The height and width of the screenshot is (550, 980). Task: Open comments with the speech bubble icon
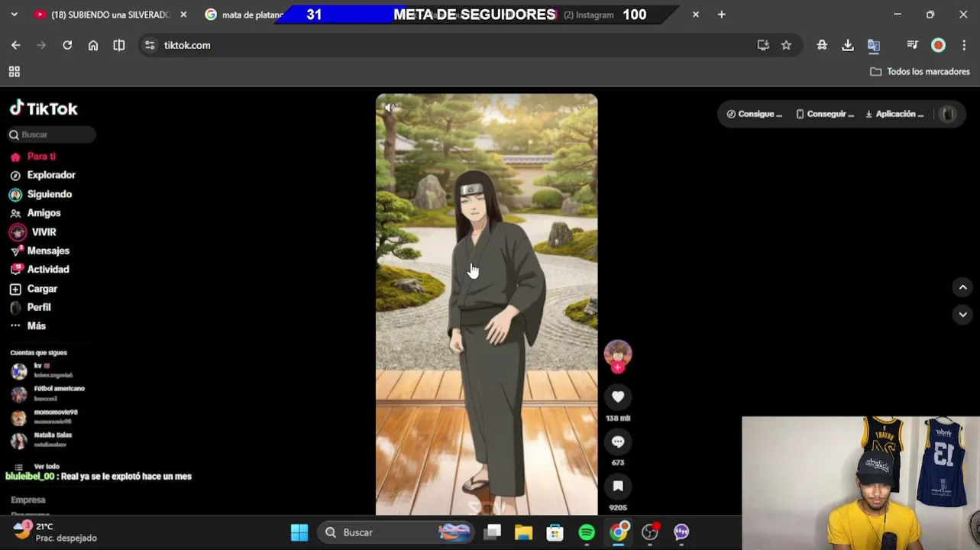(618, 442)
